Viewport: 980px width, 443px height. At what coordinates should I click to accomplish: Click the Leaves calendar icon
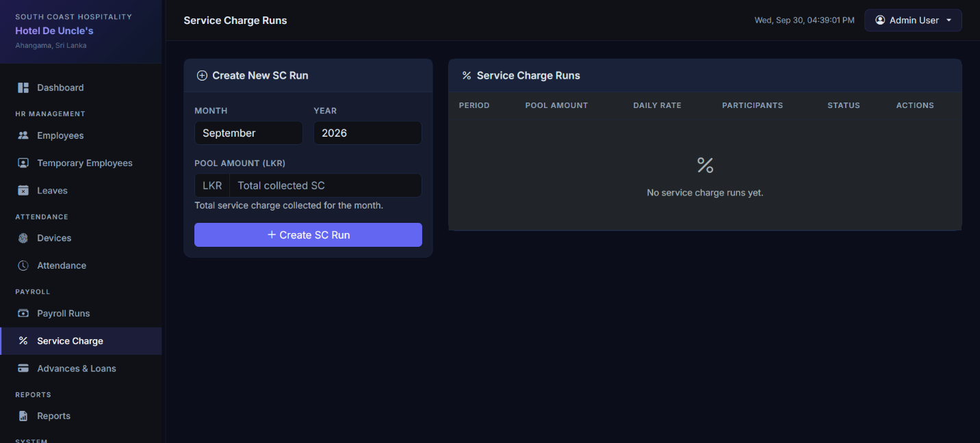(23, 190)
